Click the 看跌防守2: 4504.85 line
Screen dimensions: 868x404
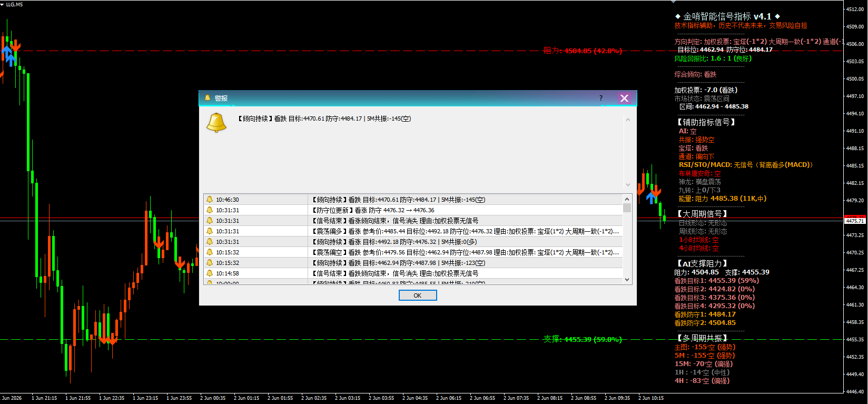(705, 323)
